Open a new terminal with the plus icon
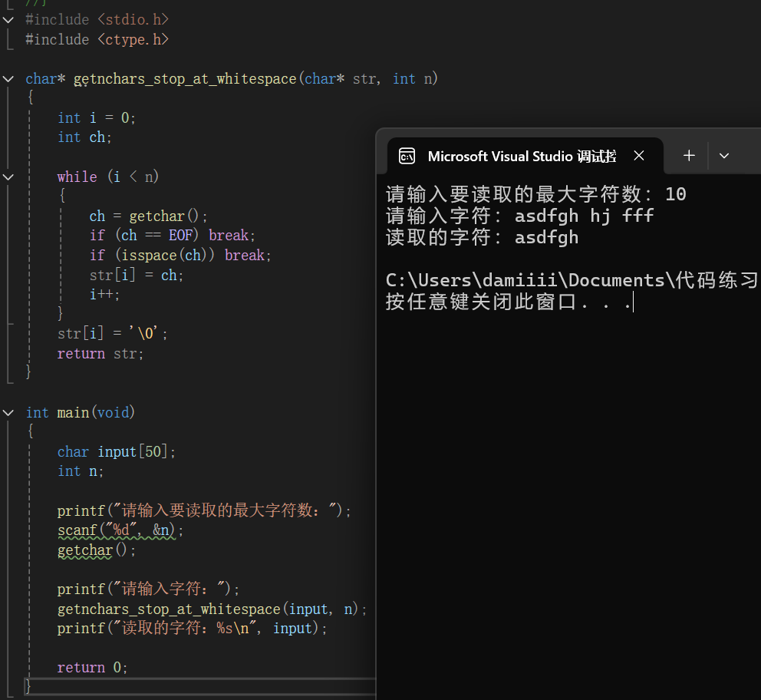This screenshot has height=700, width=761. [688, 156]
